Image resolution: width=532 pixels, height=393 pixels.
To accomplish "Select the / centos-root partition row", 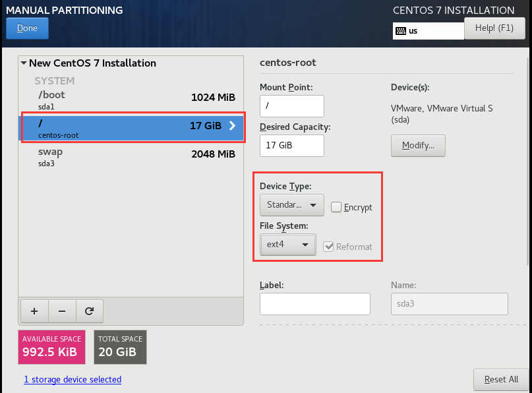I will (131, 128).
